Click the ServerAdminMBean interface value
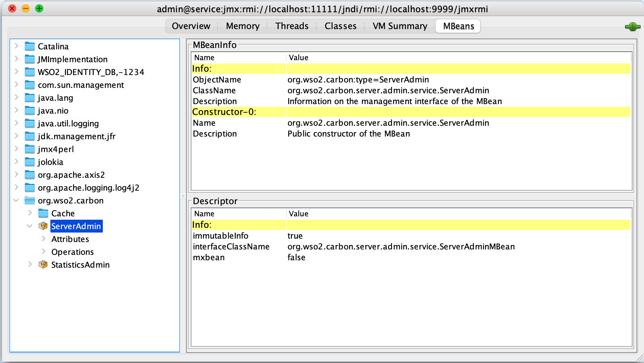Image resolution: width=644 pixels, height=363 pixels. point(401,246)
